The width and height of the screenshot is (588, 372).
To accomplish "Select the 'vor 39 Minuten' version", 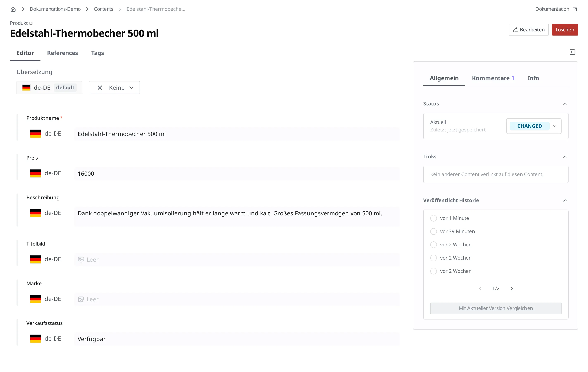I will (433, 231).
